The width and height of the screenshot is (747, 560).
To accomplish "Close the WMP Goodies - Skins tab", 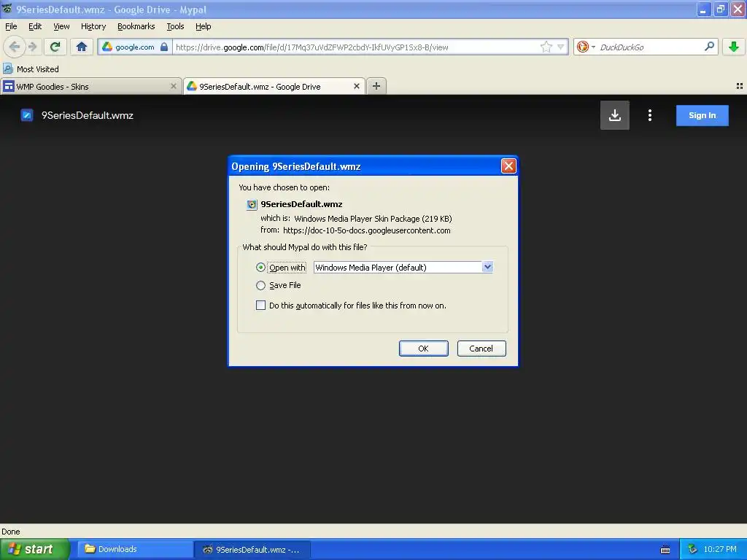I will click(174, 86).
